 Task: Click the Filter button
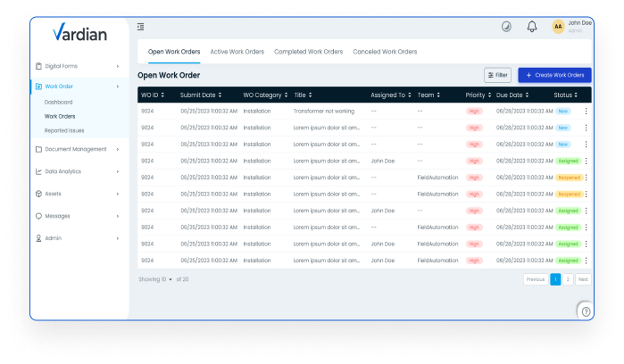(497, 75)
